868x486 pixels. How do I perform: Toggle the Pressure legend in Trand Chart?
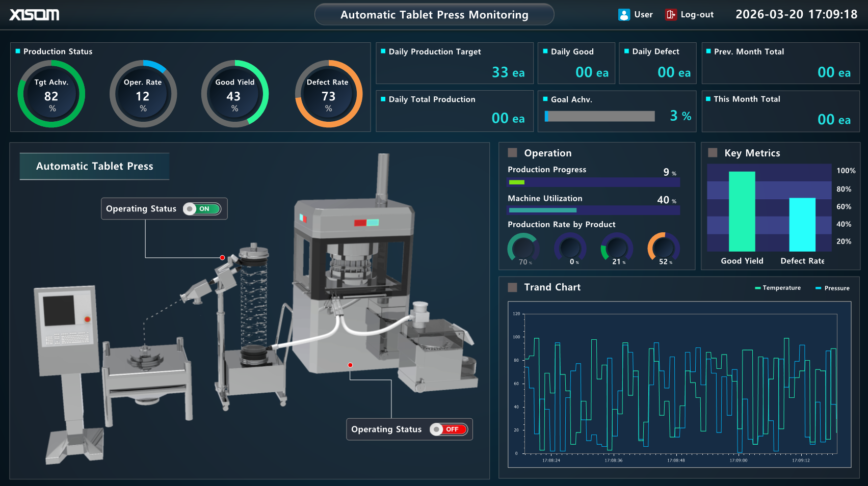click(x=832, y=288)
